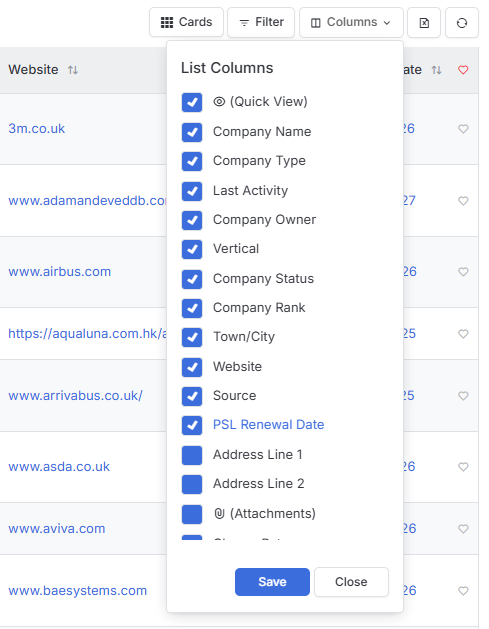Open the www.aviva.com link
The height and width of the screenshot is (629, 489).
point(57,528)
